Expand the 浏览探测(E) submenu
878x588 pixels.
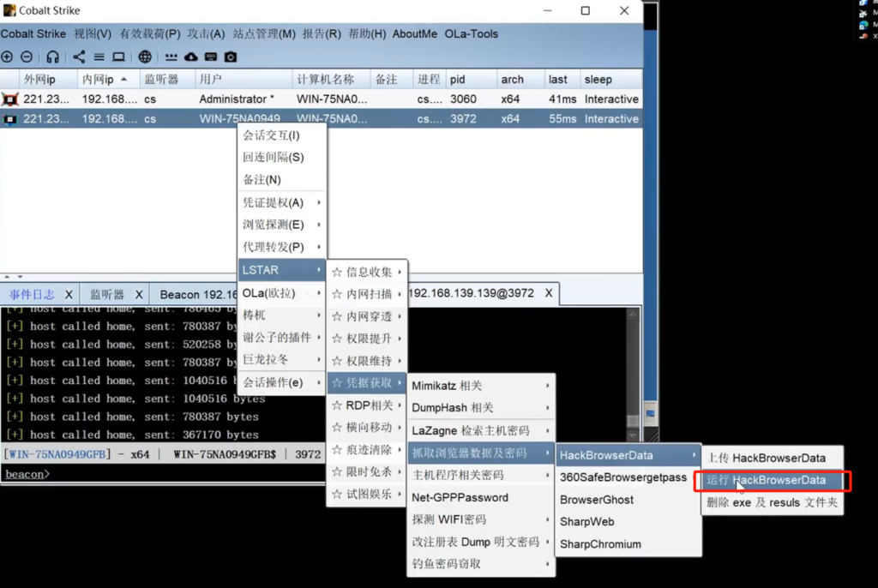click(281, 225)
